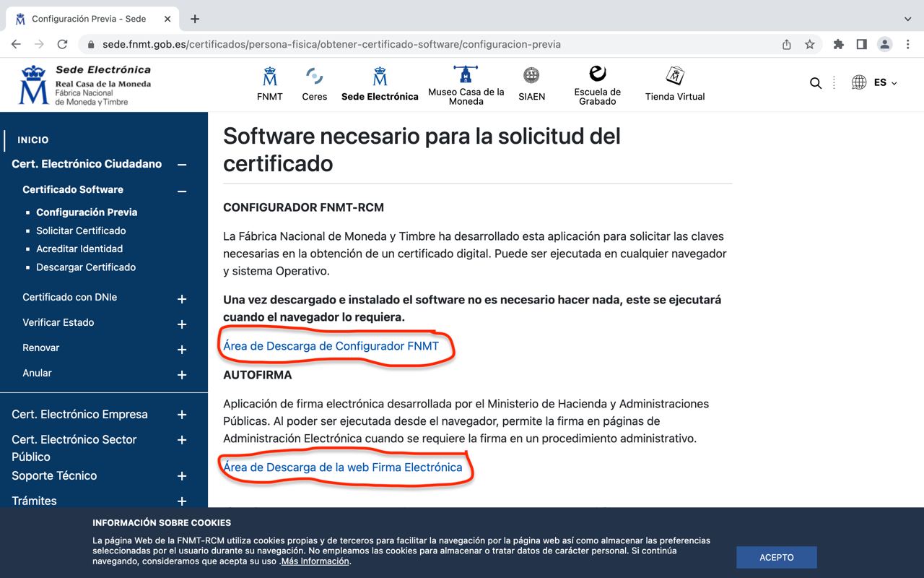Viewport: 924px width, 578px height.
Task: Open Más Información cookies link
Action: coord(315,561)
